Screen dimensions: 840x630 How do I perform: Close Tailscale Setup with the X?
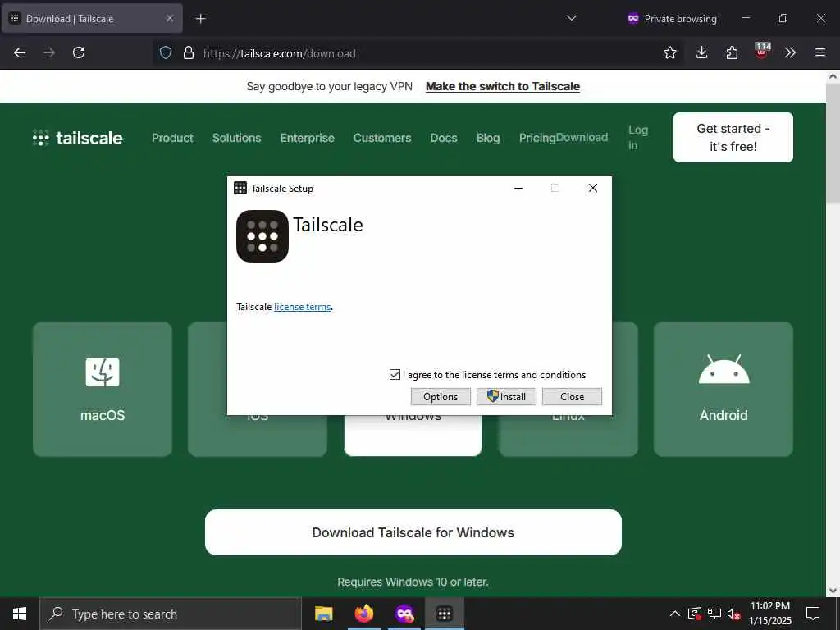click(592, 188)
